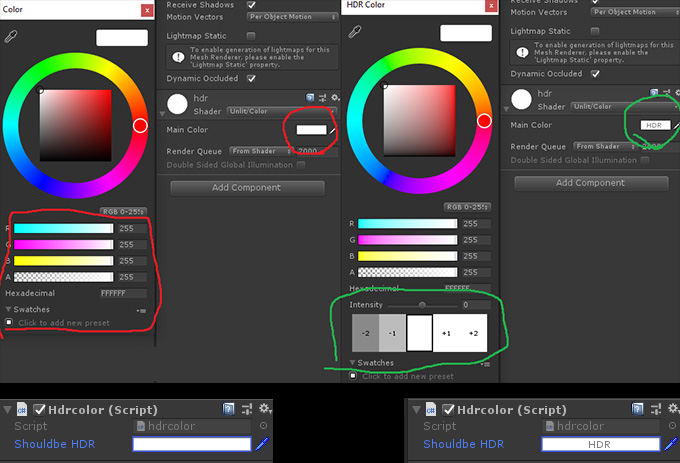Open help icon of right Hdrcolor script
Screen dimensions: 680x463
point(638,409)
